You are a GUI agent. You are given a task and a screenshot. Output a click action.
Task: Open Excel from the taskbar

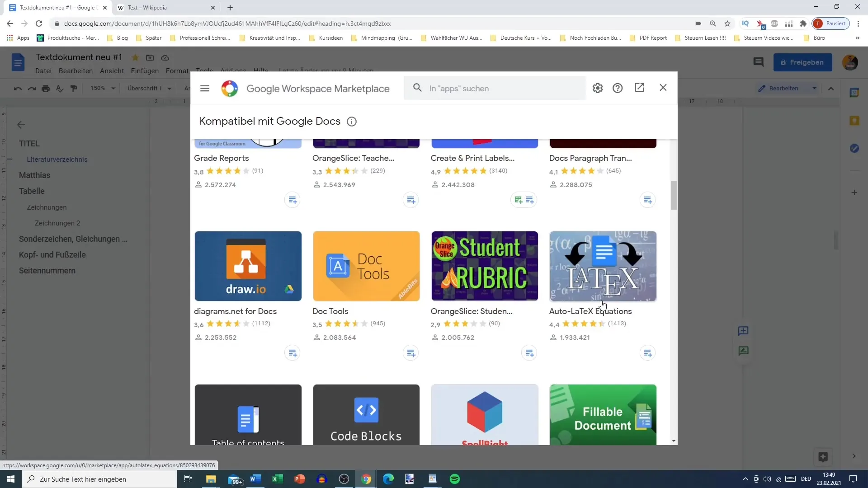click(278, 479)
